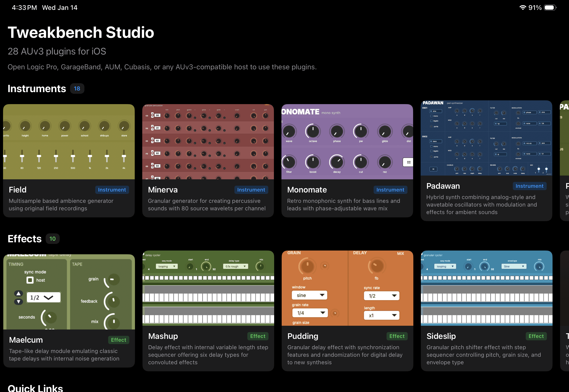Click the pw knob in Monomate preview
Image resolution: width=569 pixels, height=392 pixels.
(x=361, y=132)
